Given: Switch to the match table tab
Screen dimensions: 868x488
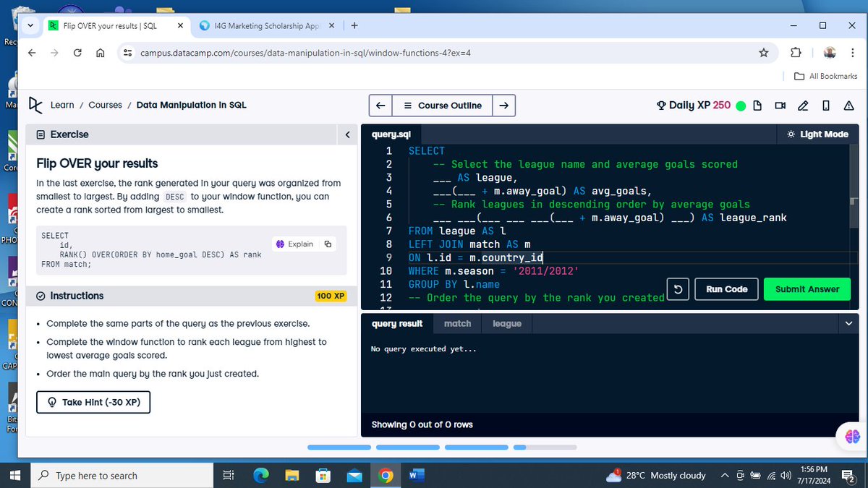Looking at the screenshot, I should (x=457, y=324).
